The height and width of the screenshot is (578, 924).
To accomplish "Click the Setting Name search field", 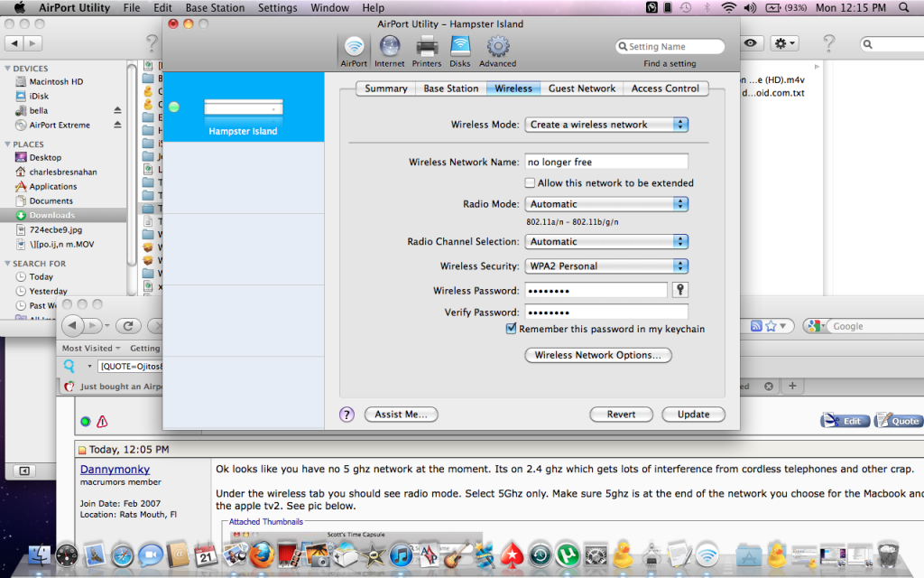I will click(x=670, y=47).
